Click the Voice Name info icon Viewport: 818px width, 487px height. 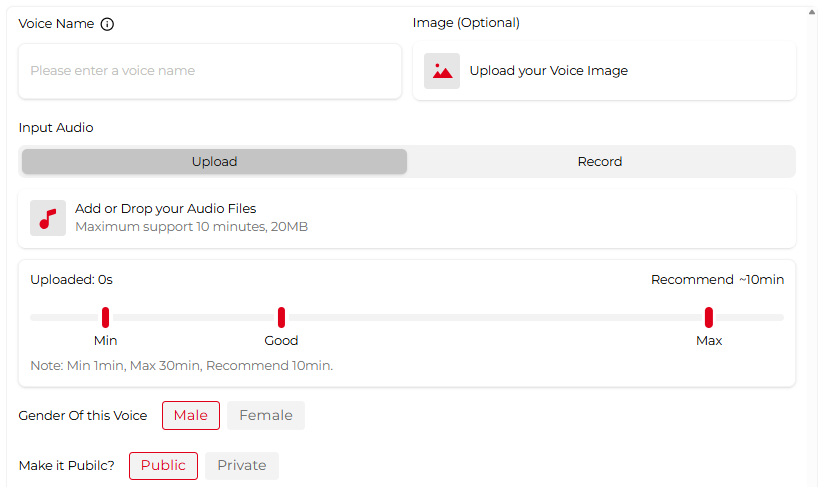[x=107, y=24]
